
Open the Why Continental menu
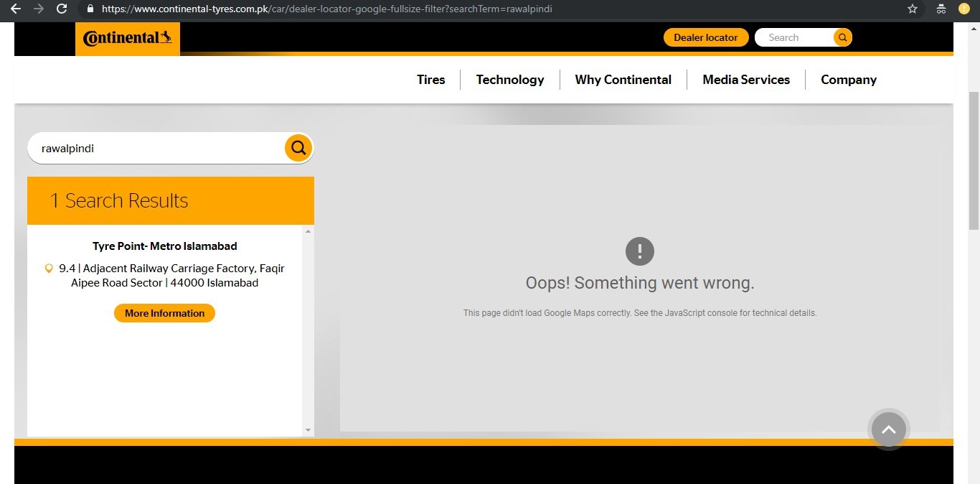tap(623, 80)
